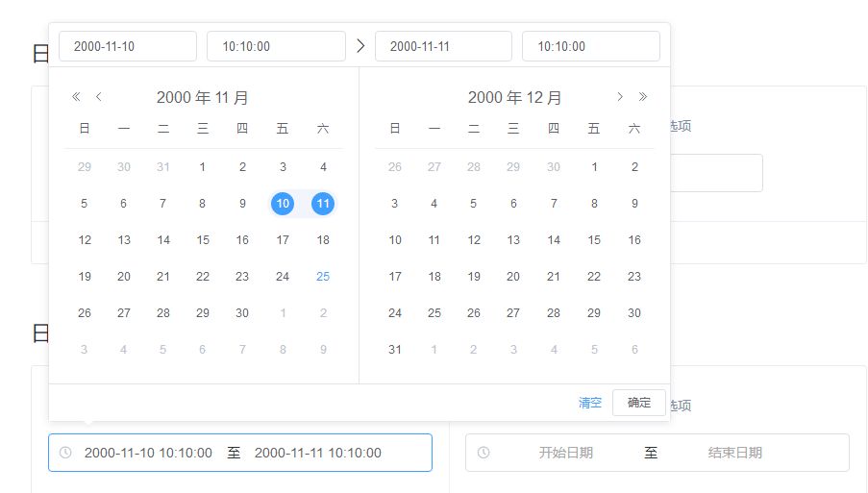The height and width of the screenshot is (493, 868).
Task: Go to next month using right arrow
Action: pos(620,97)
